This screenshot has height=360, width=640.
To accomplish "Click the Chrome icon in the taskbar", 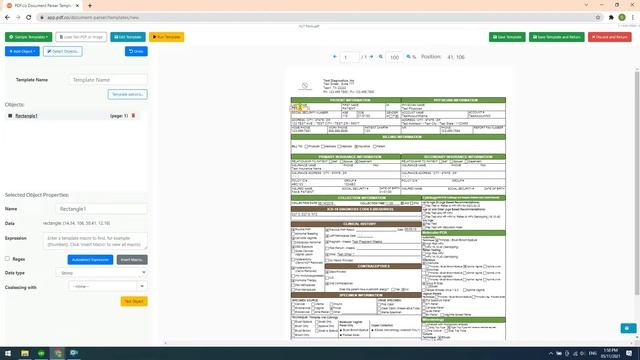I will pos(58,353).
